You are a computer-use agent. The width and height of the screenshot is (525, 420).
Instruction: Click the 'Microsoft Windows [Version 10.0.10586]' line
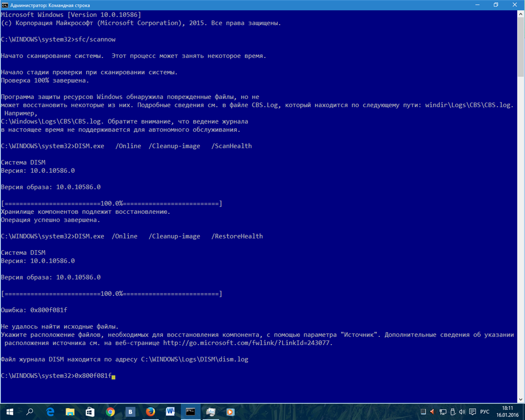pyautogui.click(x=71, y=15)
